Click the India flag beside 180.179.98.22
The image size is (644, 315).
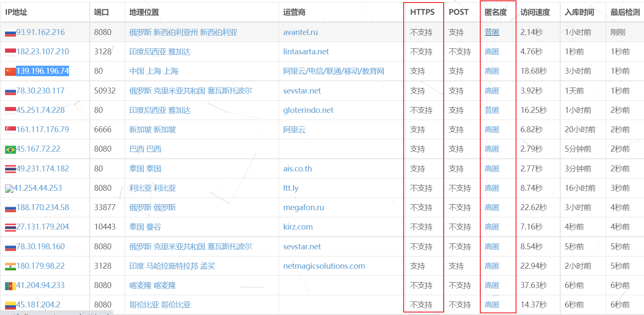pyautogui.click(x=11, y=266)
